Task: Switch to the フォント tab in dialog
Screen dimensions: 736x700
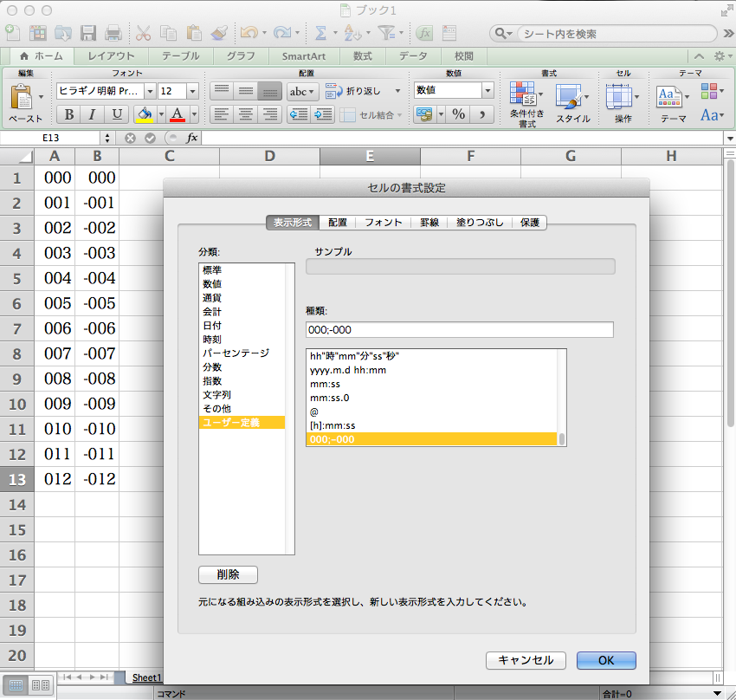Action: click(x=383, y=223)
